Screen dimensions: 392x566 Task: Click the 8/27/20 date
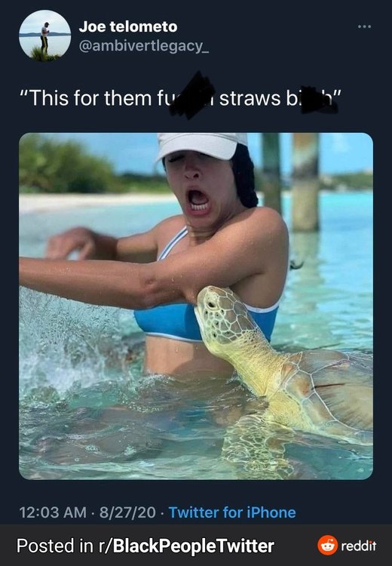(x=127, y=512)
